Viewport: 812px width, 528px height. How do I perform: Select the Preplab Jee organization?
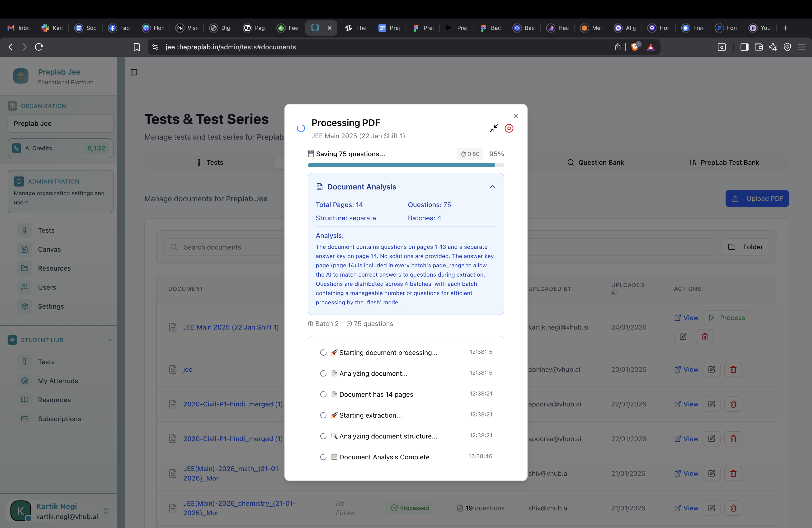pyautogui.click(x=60, y=123)
